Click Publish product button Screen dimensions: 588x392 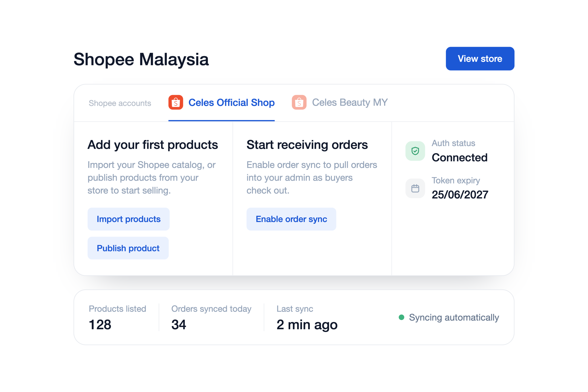pos(128,248)
